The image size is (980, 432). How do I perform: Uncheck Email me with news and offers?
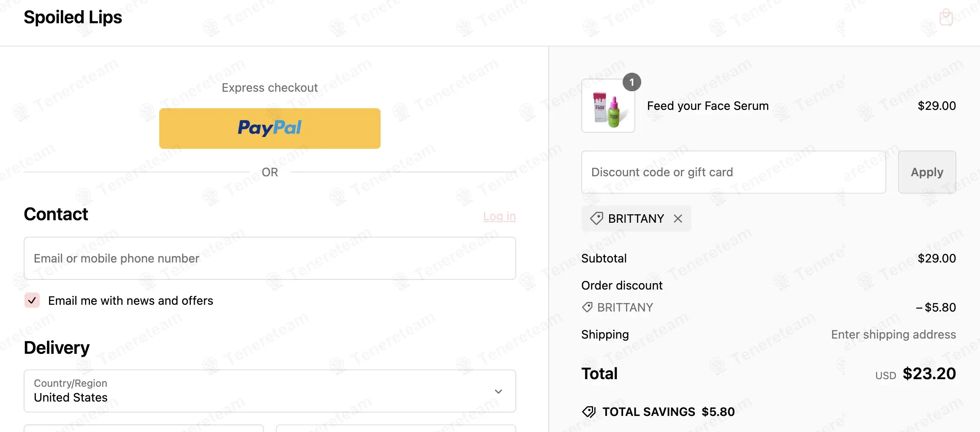(x=32, y=301)
